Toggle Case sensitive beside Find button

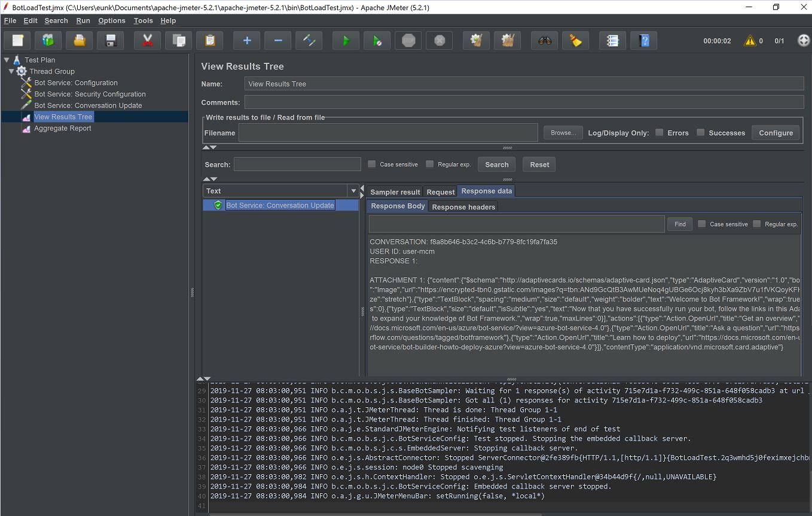702,224
